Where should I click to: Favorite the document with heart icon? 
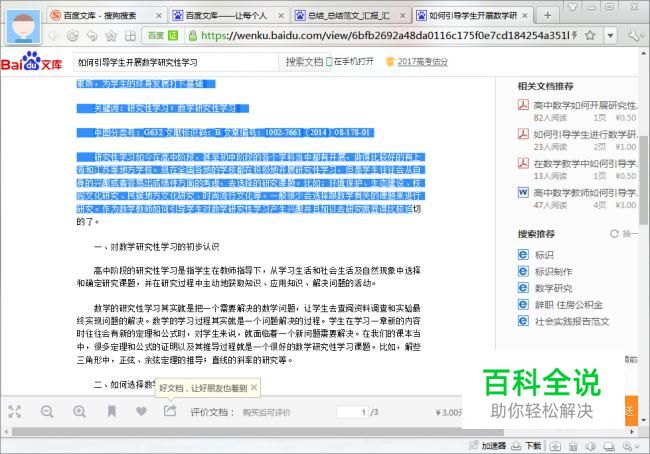click(x=141, y=411)
